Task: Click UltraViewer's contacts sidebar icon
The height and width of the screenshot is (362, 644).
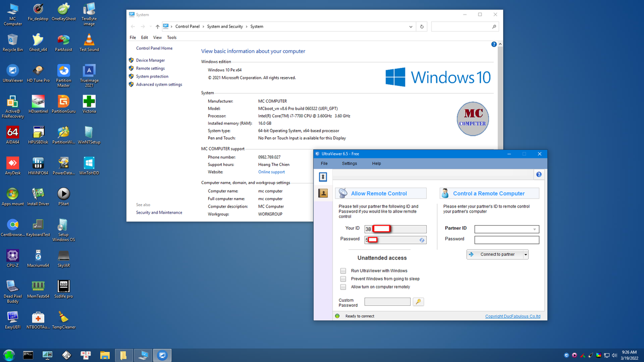Action: [x=323, y=193]
